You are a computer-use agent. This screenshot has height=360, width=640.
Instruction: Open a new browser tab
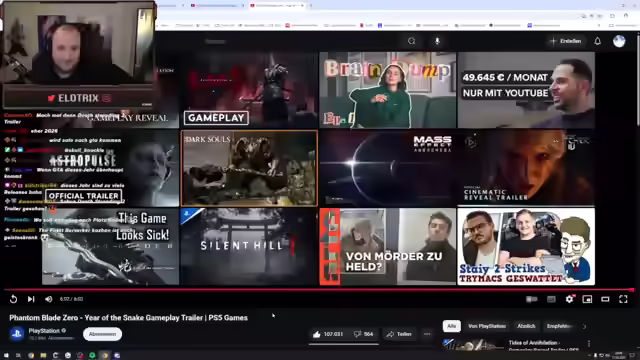(311, 5)
